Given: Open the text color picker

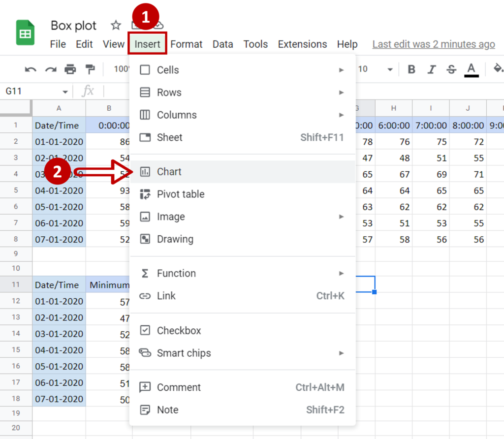Looking at the screenshot, I should pyautogui.click(x=471, y=69).
